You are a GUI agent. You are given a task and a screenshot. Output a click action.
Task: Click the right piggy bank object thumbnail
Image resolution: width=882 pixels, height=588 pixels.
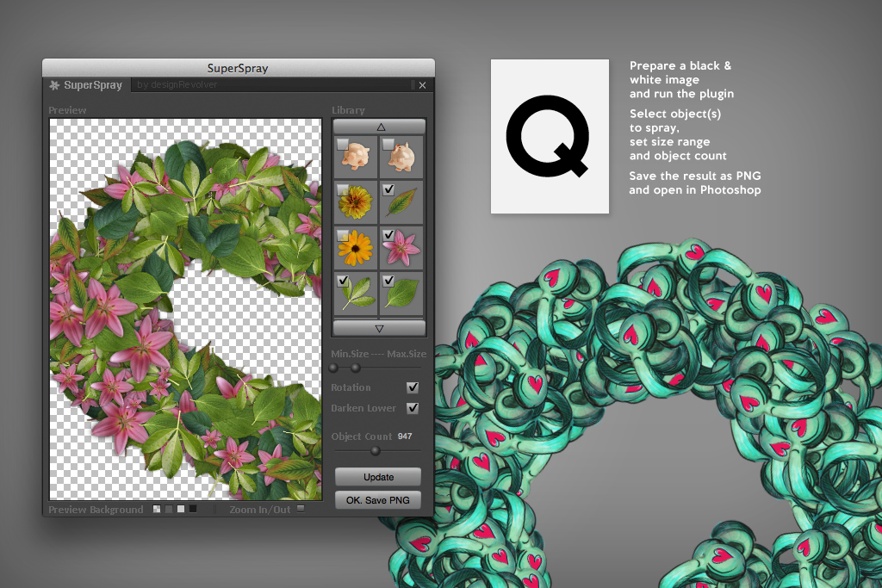pos(401,158)
